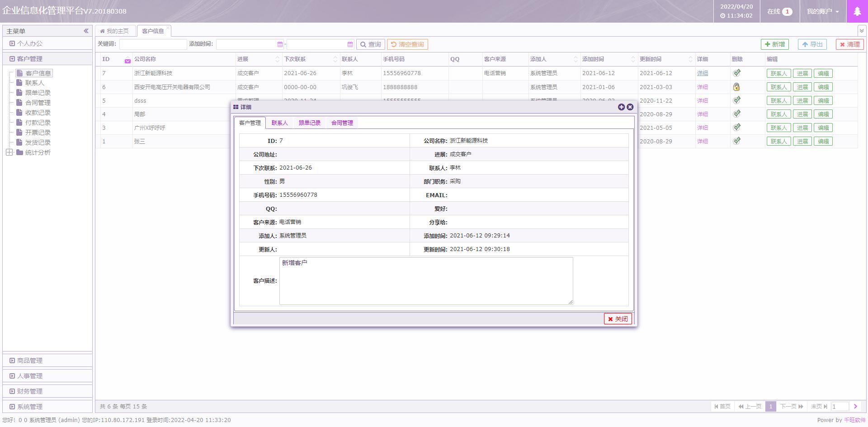Viewport: 868px width, 427px height.
Task: Click the page number input in pagination
Action: coord(840,407)
